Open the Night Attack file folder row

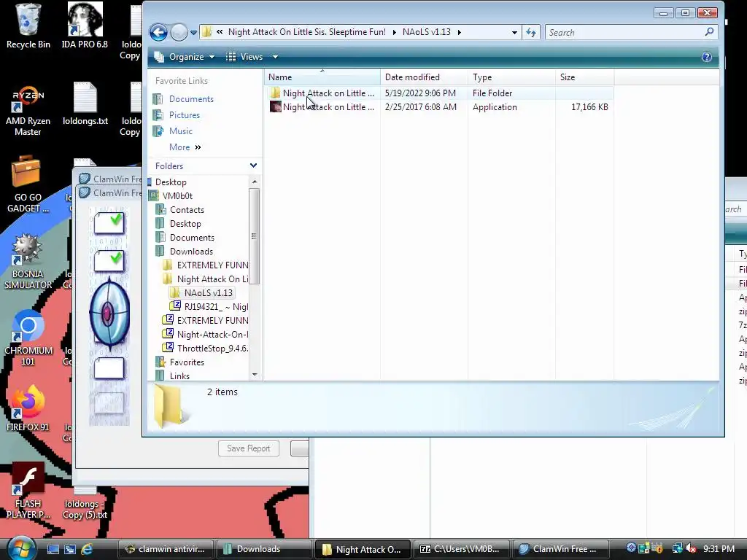[438, 93]
